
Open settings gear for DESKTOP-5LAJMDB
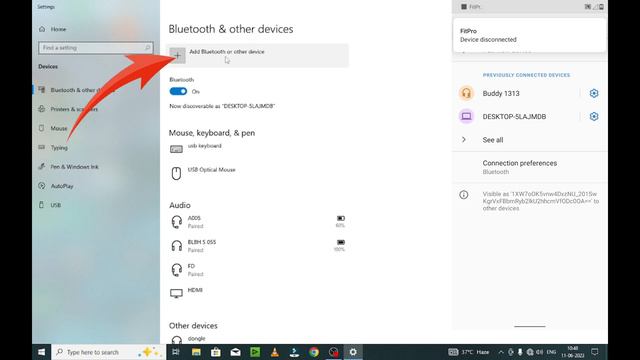click(x=594, y=117)
